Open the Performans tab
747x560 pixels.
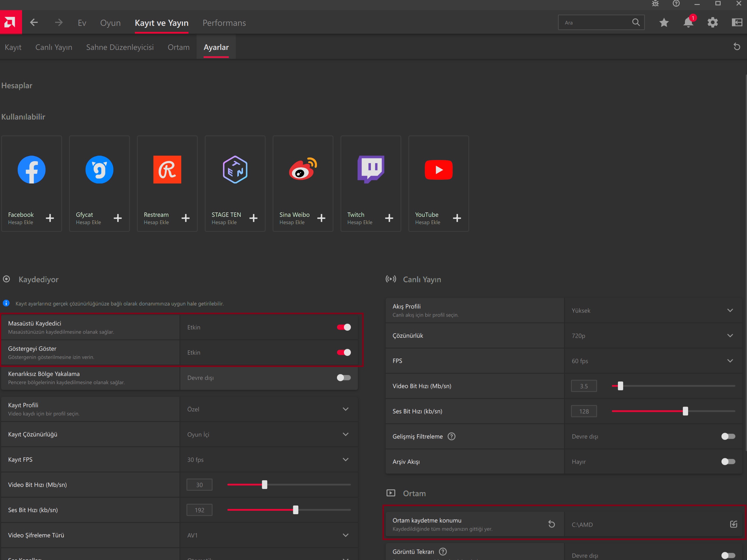coord(224,23)
